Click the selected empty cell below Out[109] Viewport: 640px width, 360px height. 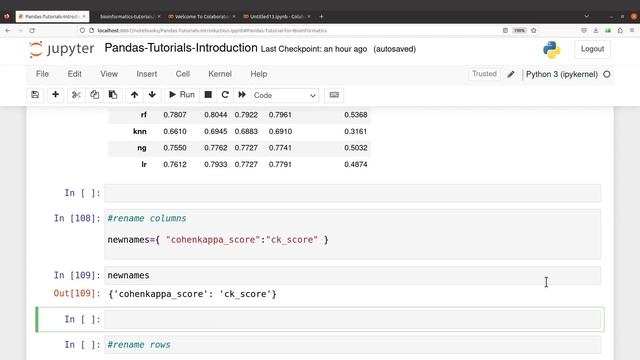(352, 319)
